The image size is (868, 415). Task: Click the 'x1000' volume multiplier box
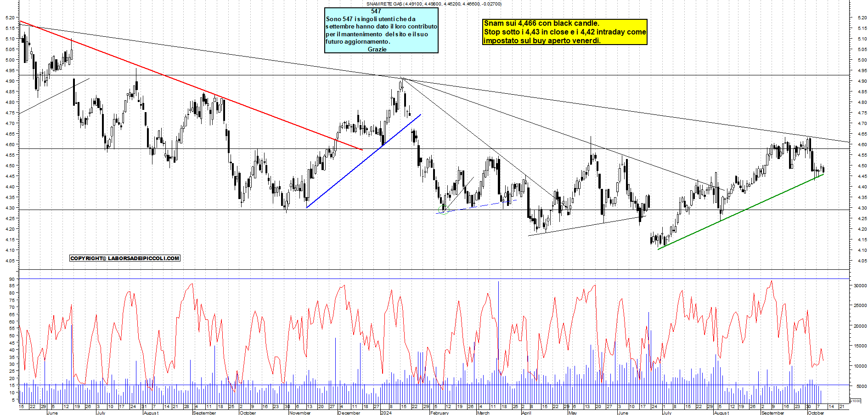[856, 401]
